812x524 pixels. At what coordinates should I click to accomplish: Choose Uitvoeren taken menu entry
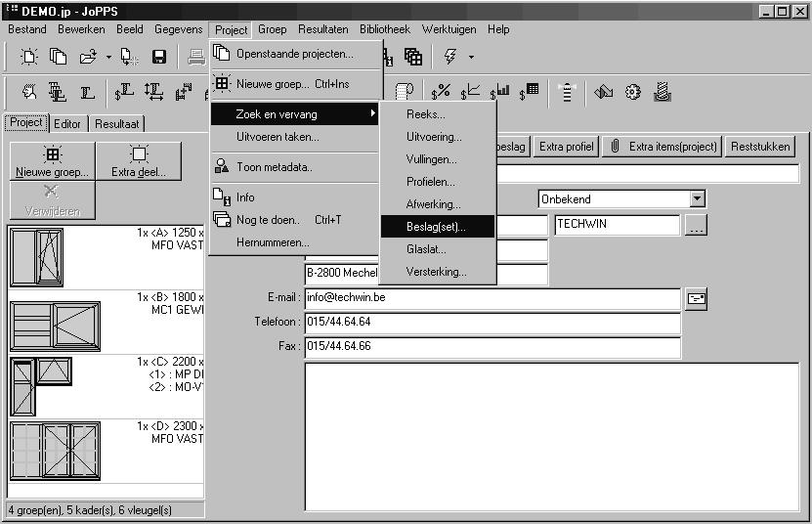coord(295,137)
